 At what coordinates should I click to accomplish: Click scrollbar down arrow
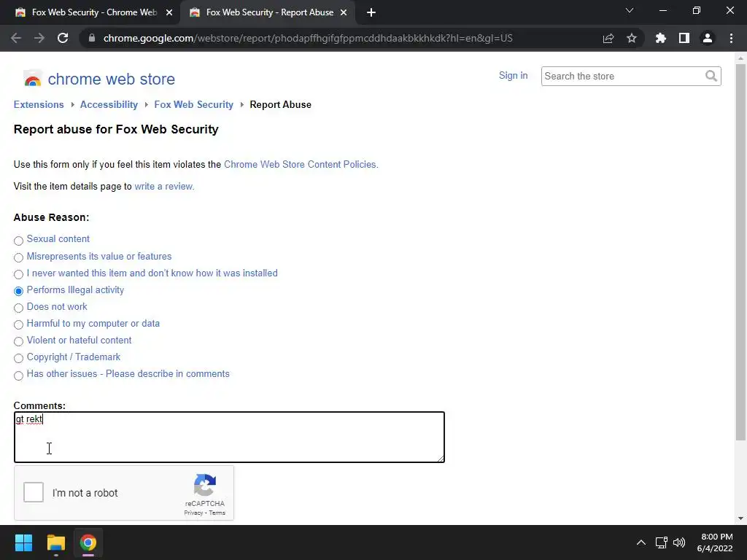pos(740,518)
